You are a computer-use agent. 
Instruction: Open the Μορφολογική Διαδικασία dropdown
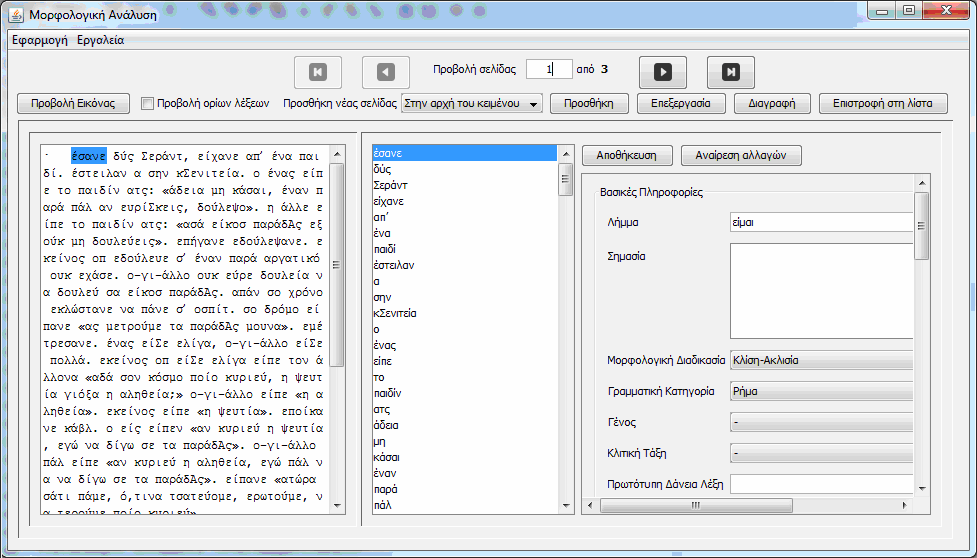click(x=821, y=360)
